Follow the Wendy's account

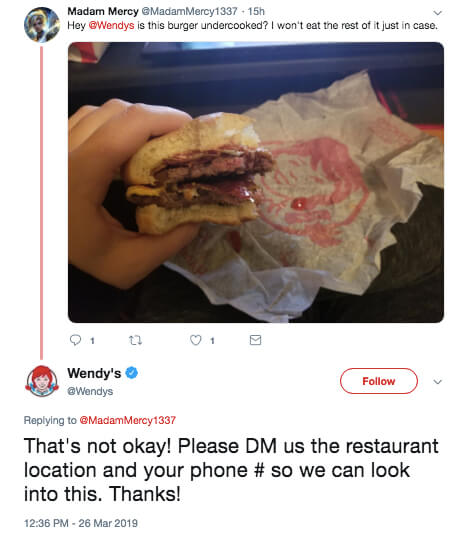click(379, 381)
